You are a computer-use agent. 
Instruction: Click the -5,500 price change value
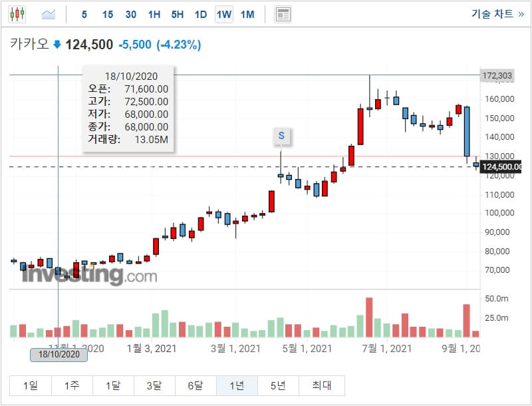(135, 45)
